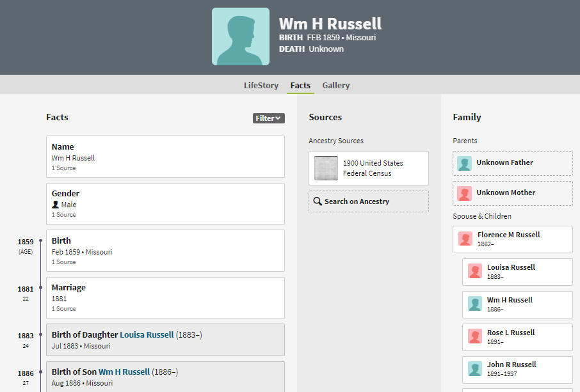Click the son Wm H Russell's avatar icon
The height and width of the screenshot is (392, 580).
pyautogui.click(x=475, y=303)
